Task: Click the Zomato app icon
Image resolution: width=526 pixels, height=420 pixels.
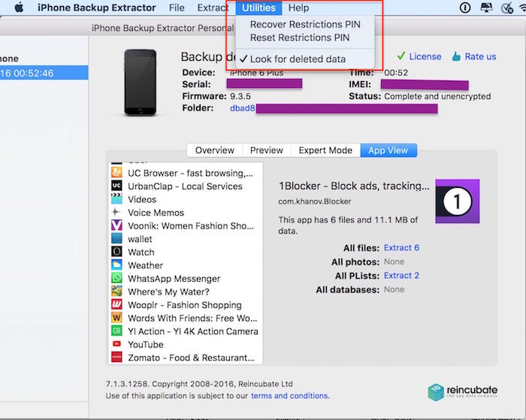Action: (x=116, y=357)
